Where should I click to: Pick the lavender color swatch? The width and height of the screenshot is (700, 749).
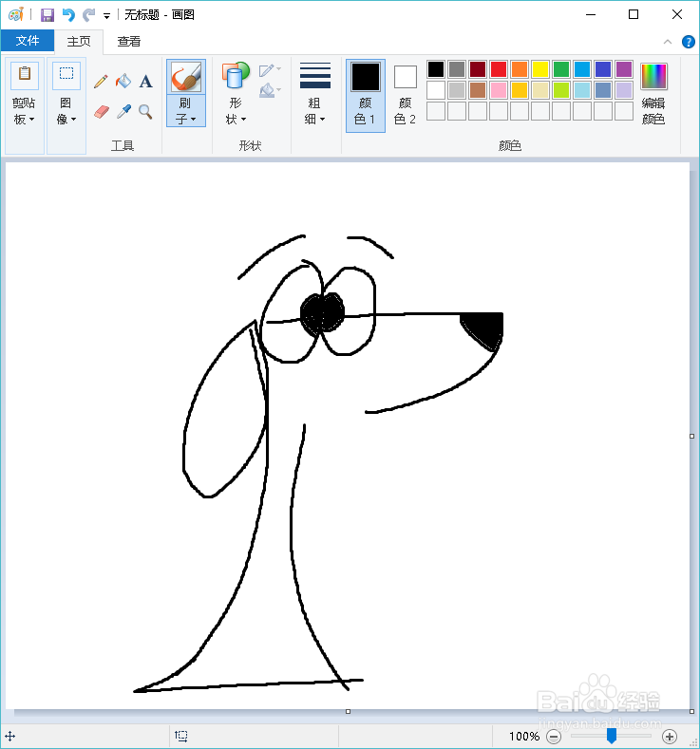(624, 90)
